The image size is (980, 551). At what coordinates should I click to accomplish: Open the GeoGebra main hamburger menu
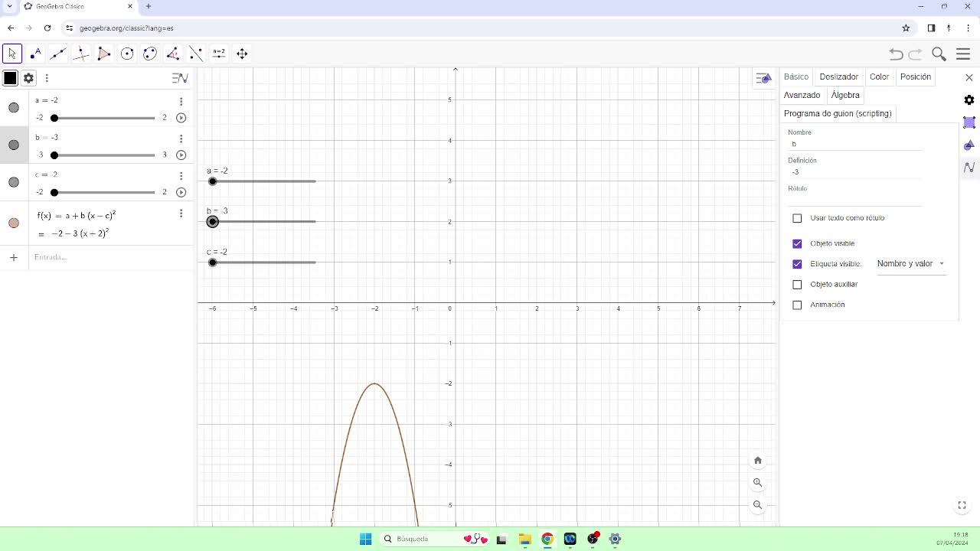[963, 54]
